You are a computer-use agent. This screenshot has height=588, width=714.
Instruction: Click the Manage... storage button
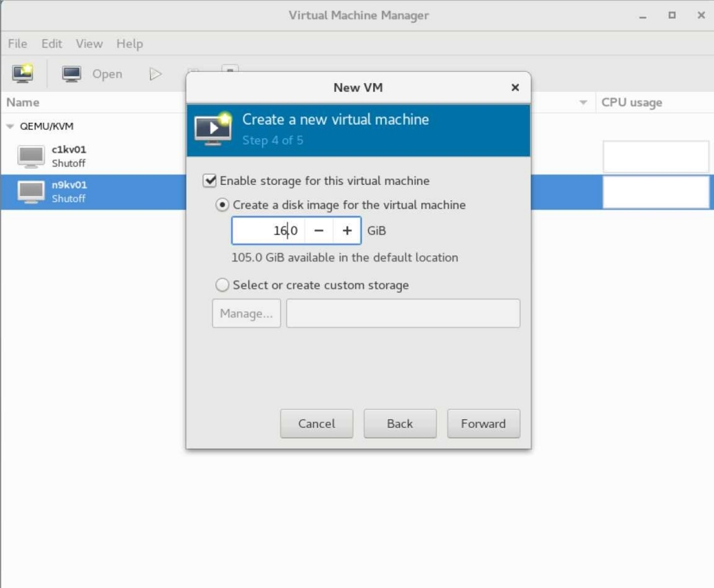246,313
